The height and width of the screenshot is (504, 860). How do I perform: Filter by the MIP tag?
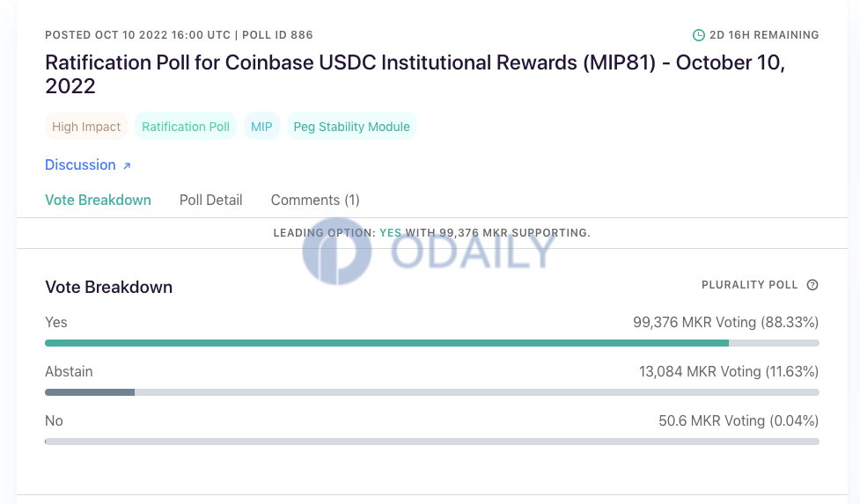point(261,127)
